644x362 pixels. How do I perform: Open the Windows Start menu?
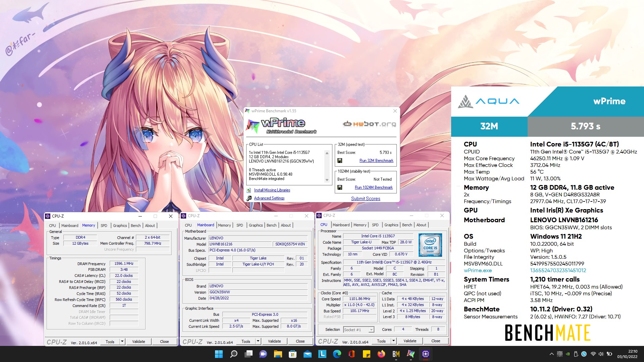tap(219, 354)
